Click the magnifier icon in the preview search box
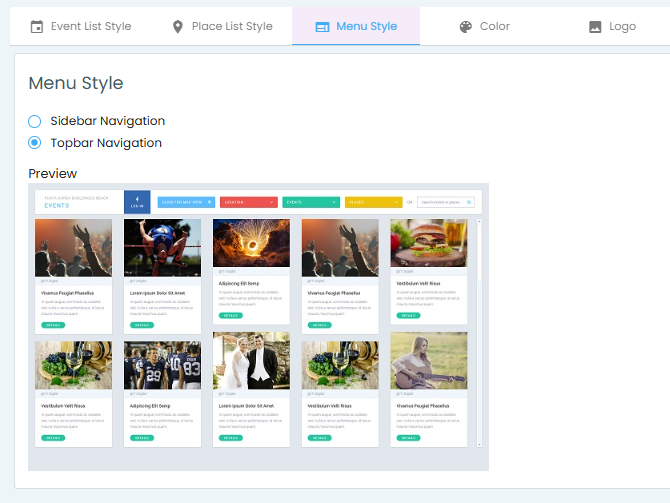670x503 pixels. [x=469, y=202]
